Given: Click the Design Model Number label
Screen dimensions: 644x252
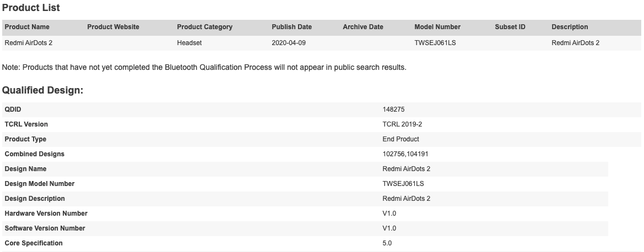Looking at the screenshot, I should [x=40, y=184].
